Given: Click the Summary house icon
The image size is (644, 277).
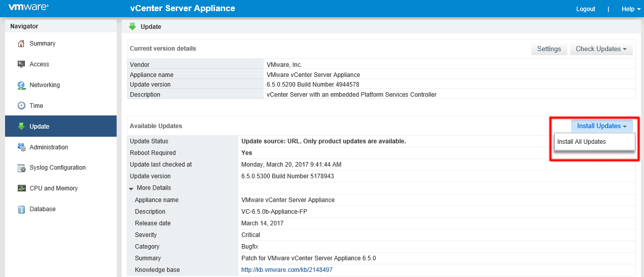Looking at the screenshot, I should (21, 44).
